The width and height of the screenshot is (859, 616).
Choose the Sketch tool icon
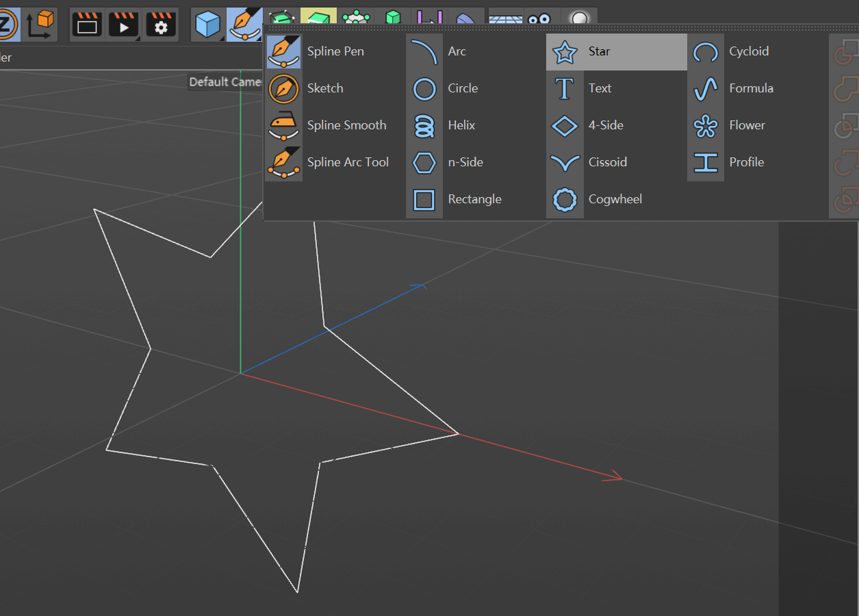283,88
